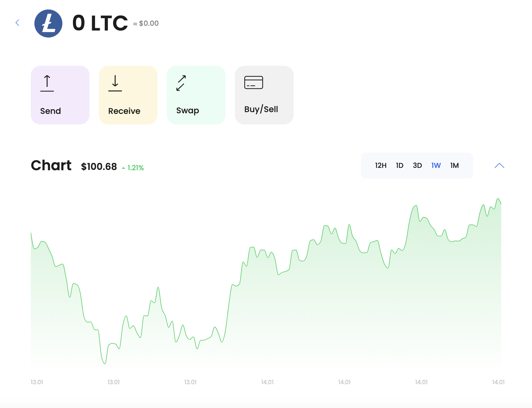Keep 1W selected in timeframe bar
This screenshot has width=532, height=408.
click(436, 165)
